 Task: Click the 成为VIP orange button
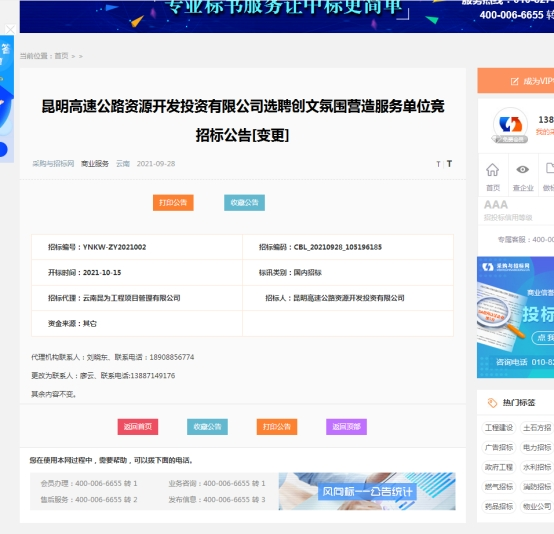pyautogui.click(x=516, y=81)
